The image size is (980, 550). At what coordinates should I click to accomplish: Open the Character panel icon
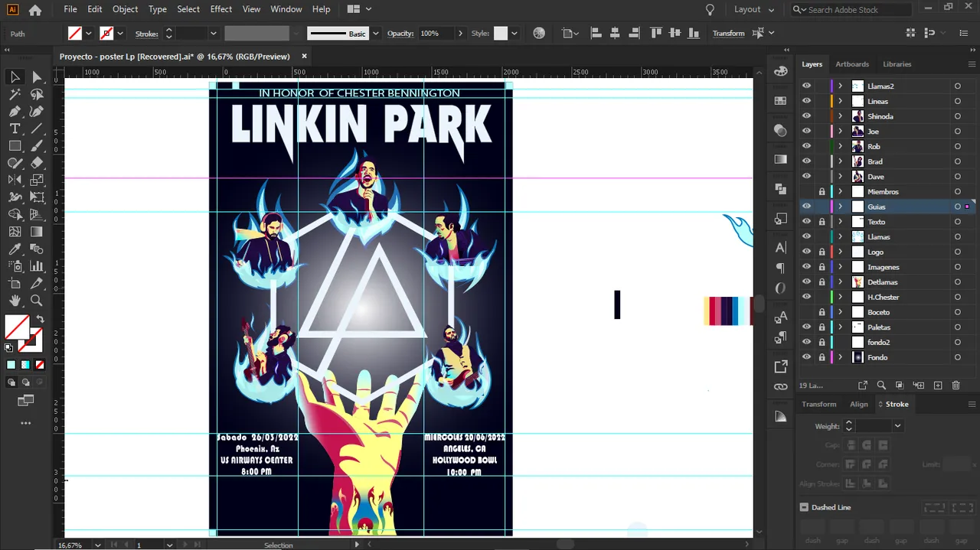(x=780, y=247)
